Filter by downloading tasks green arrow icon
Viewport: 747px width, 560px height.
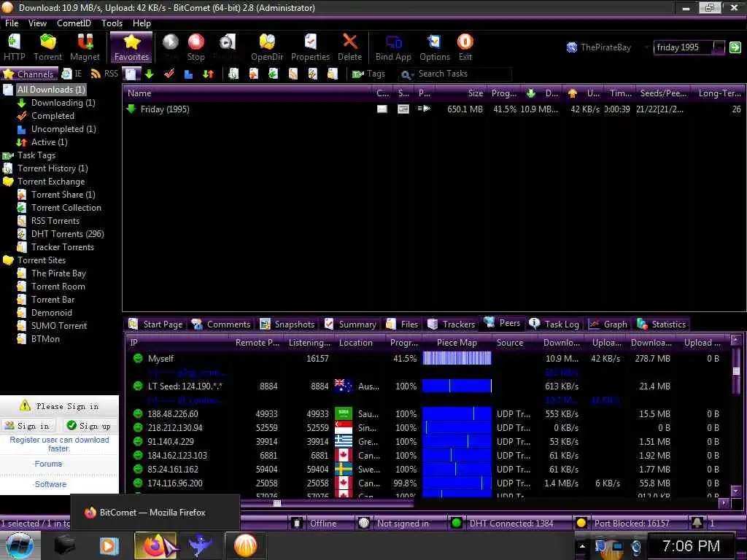tap(150, 74)
